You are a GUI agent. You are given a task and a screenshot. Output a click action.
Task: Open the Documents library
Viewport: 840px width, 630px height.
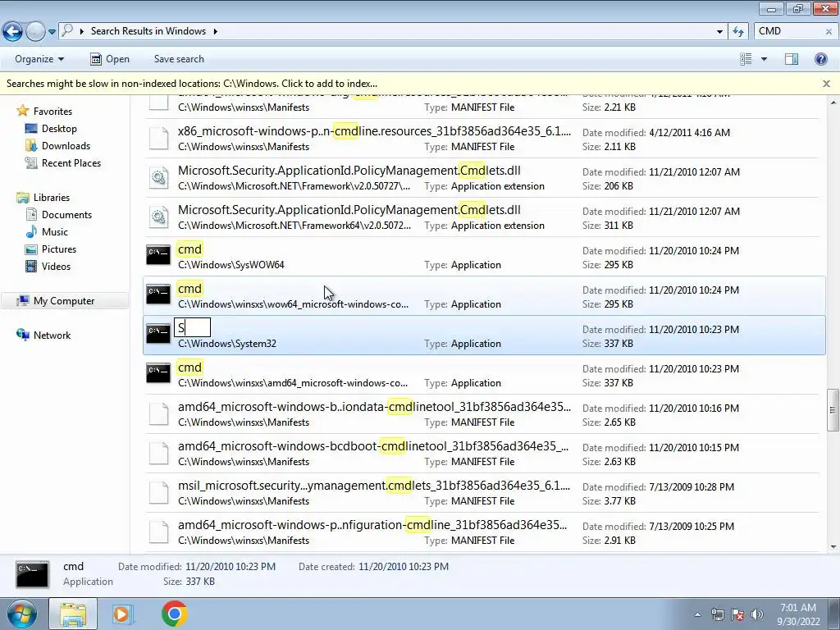[66, 215]
